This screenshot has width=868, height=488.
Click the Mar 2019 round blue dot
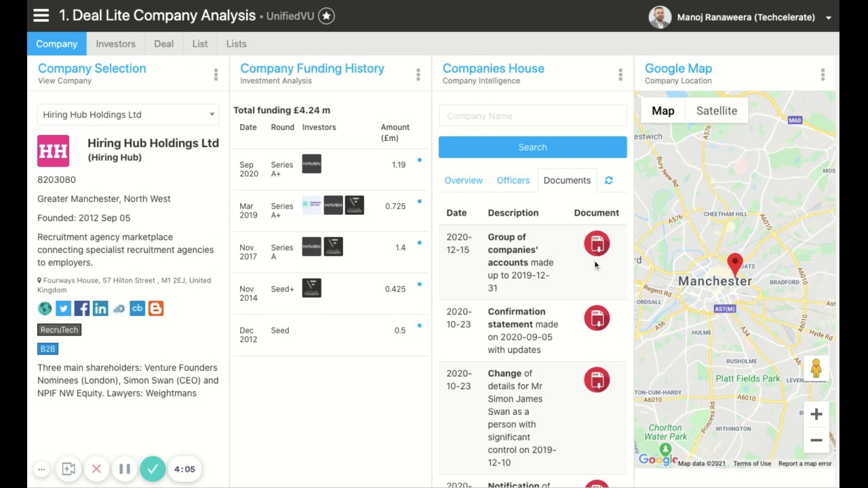419,201
